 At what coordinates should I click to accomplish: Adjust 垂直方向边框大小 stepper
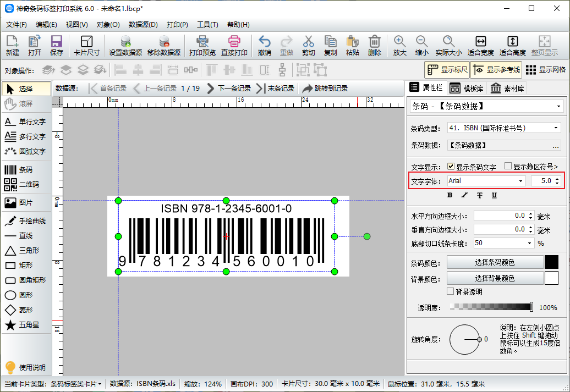pos(531,230)
